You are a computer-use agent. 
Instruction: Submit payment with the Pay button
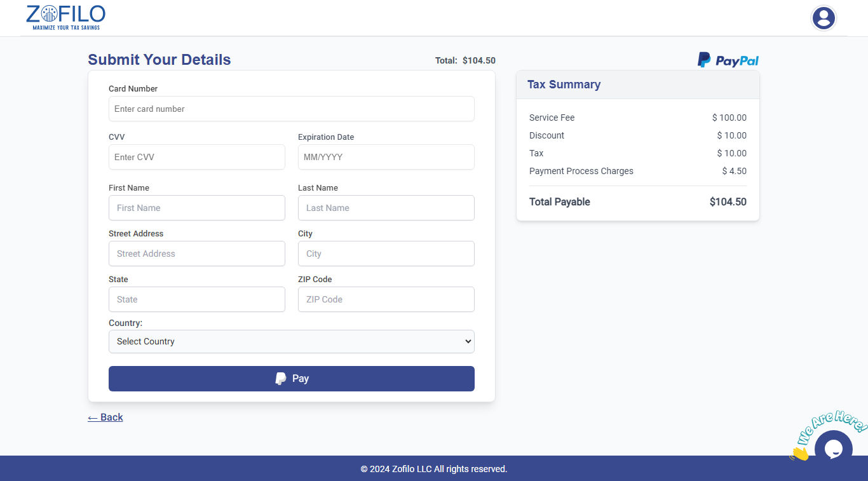coord(292,379)
